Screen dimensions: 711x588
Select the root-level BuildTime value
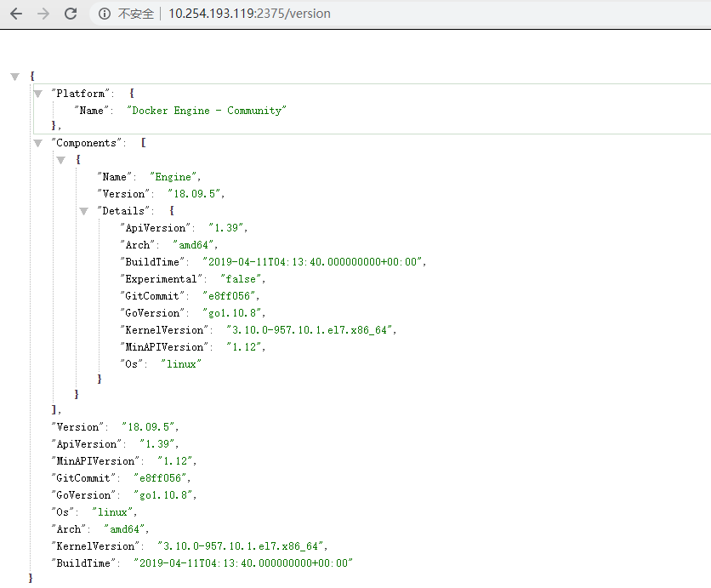[243, 563]
